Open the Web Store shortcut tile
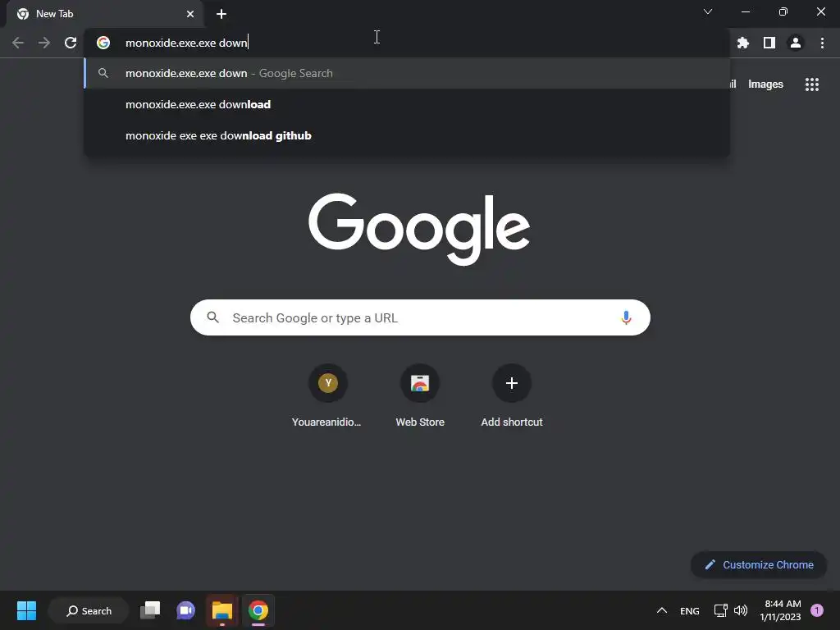Image resolution: width=840 pixels, height=630 pixels. click(x=420, y=396)
